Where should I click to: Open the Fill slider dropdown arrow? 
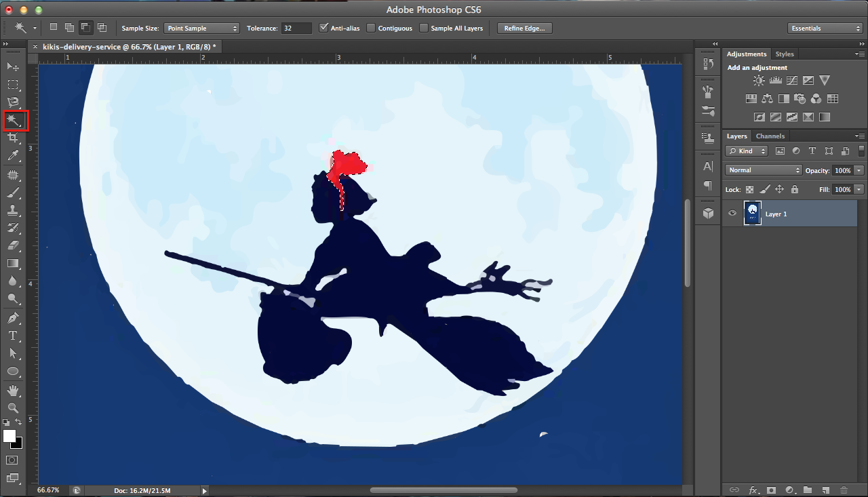[x=859, y=190]
